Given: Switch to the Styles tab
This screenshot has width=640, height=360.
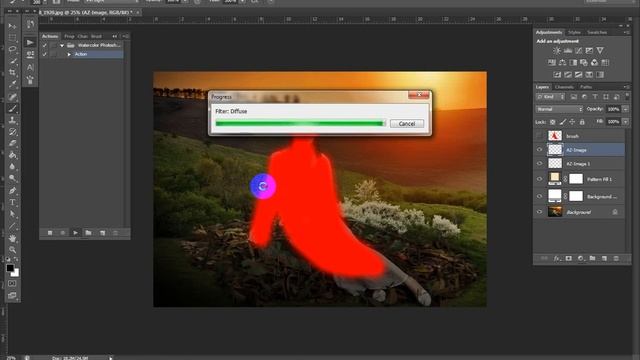Looking at the screenshot, I should (x=574, y=32).
